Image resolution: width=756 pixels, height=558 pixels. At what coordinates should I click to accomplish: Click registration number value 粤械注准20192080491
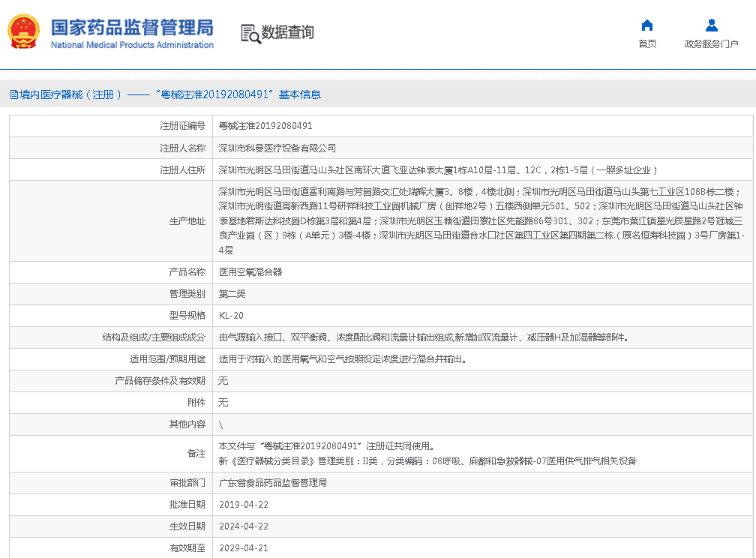pyautogui.click(x=265, y=126)
